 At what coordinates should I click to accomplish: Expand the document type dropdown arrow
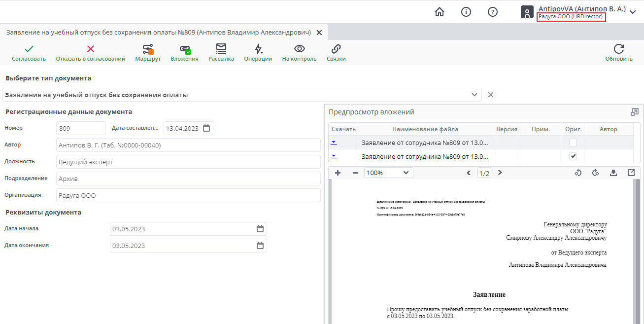(x=475, y=95)
